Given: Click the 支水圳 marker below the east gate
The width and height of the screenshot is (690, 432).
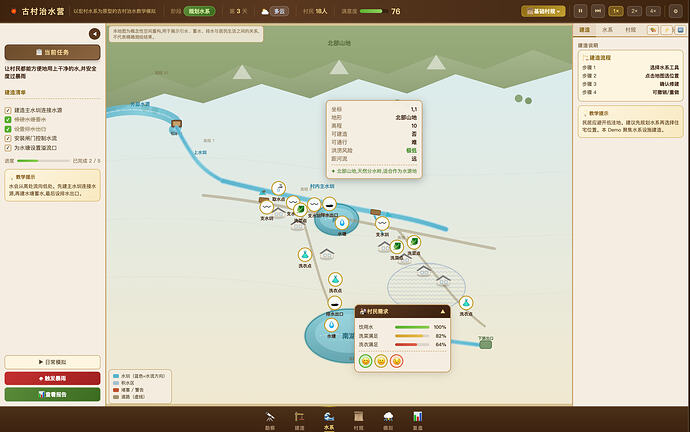Looking at the screenshot, I should click(382, 223).
